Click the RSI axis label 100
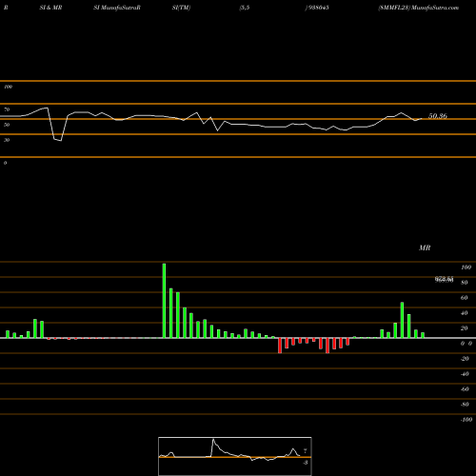Image resolution: width=476 pixels, height=476 pixels. coord(8,87)
